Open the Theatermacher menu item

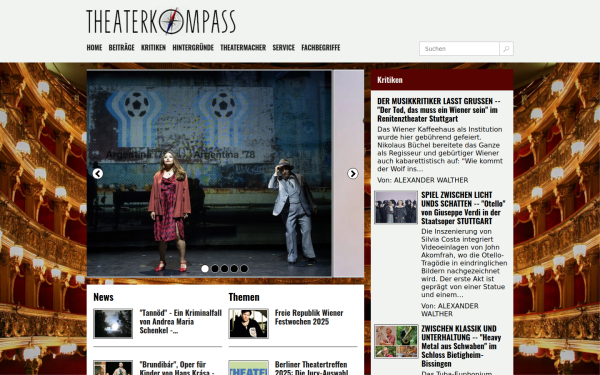click(x=243, y=47)
